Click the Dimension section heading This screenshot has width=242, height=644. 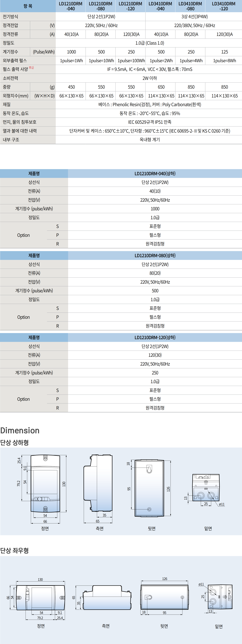coord(20,431)
